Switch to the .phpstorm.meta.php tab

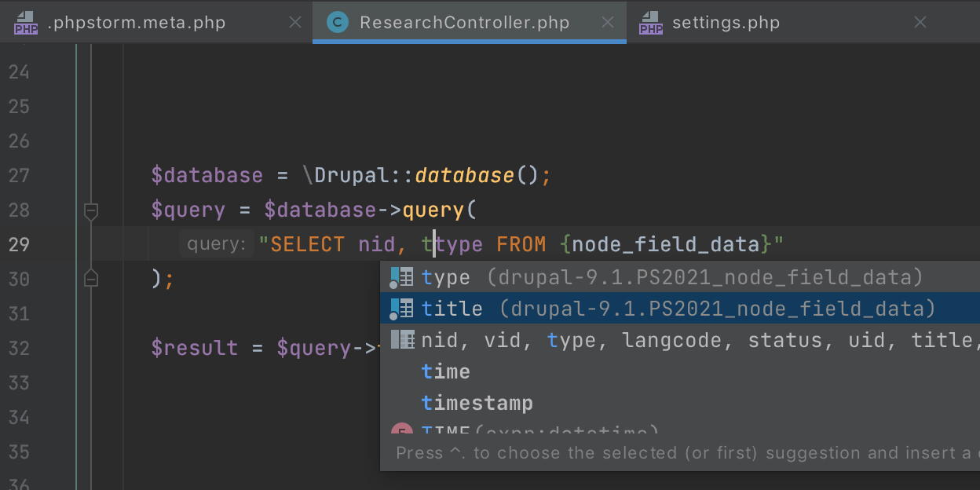click(156, 22)
